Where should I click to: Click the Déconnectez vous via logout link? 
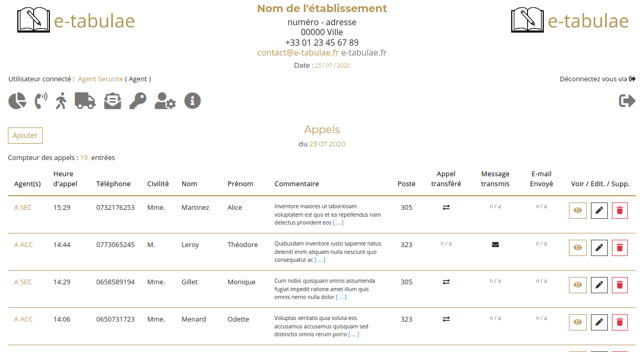point(598,79)
